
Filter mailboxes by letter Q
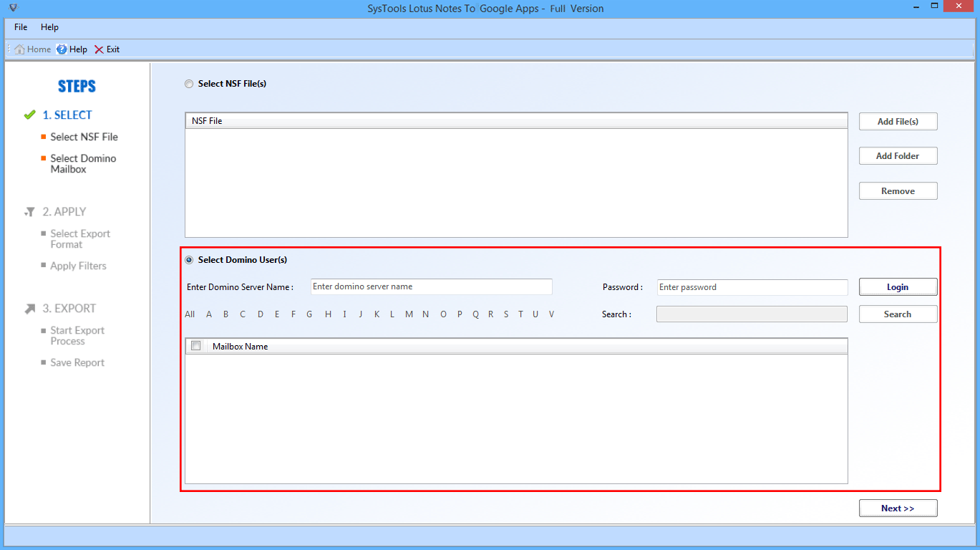pyautogui.click(x=475, y=314)
